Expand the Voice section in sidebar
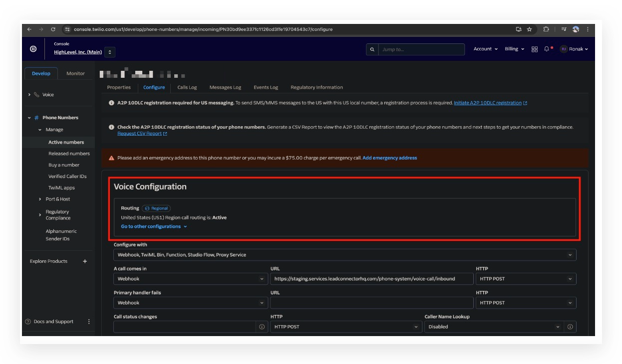The image size is (622, 364). click(29, 95)
